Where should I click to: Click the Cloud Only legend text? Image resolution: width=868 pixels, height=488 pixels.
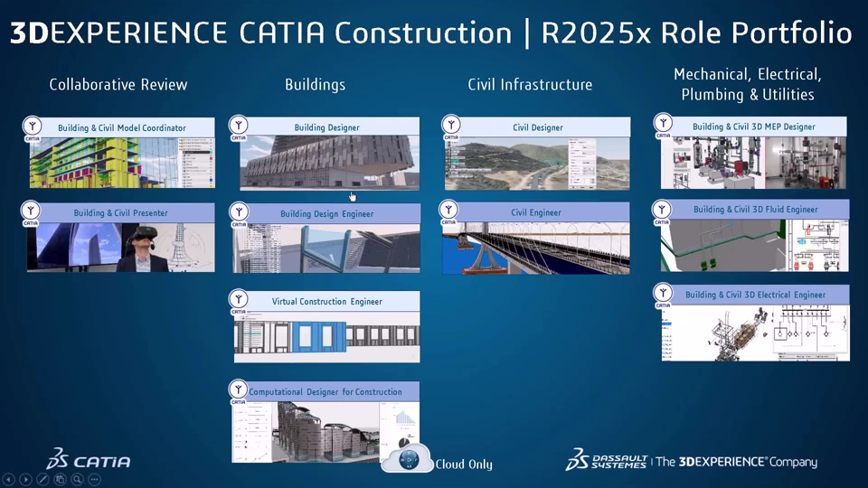(464, 465)
